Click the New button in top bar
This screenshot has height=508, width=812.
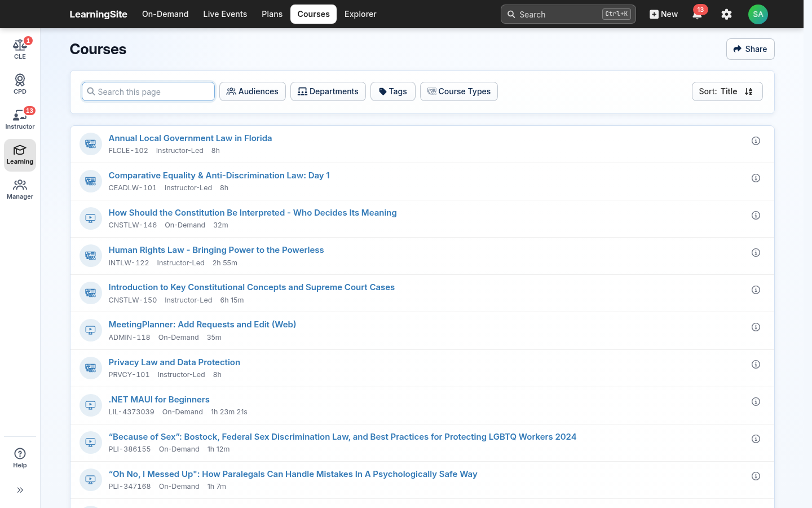point(664,14)
